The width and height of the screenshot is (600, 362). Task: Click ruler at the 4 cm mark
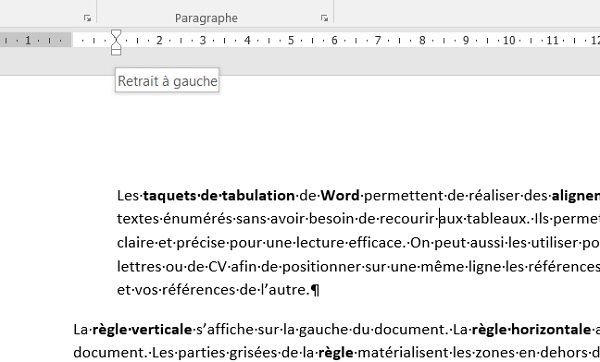pyautogui.click(x=247, y=40)
